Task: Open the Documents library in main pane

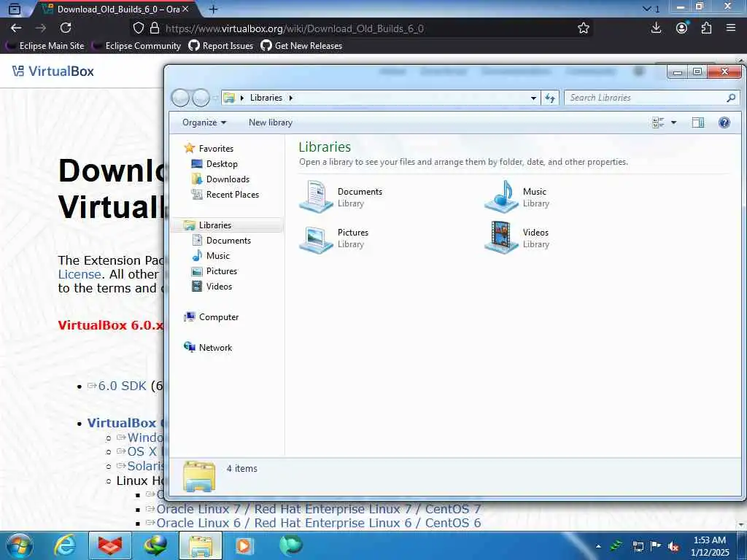Action: click(341, 197)
